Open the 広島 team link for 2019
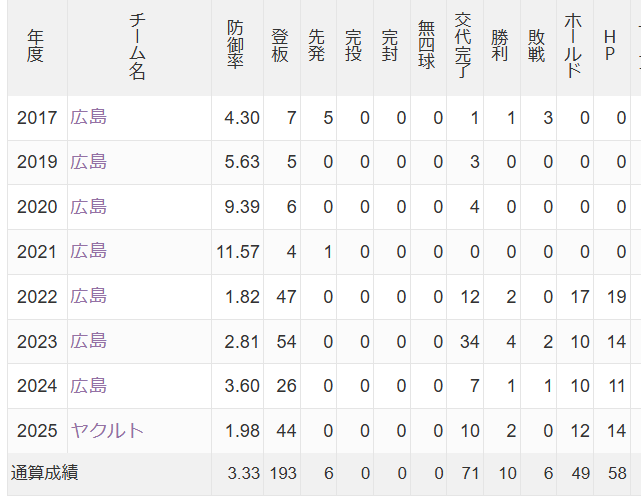The width and height of the screenshot is (641, 496). tap(88, 162)
